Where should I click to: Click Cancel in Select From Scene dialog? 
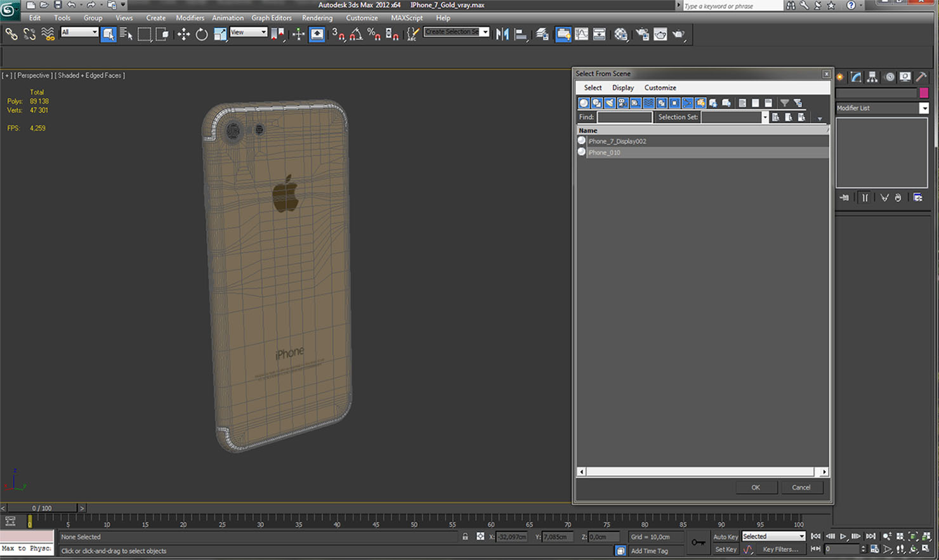[x=801, y=487]
